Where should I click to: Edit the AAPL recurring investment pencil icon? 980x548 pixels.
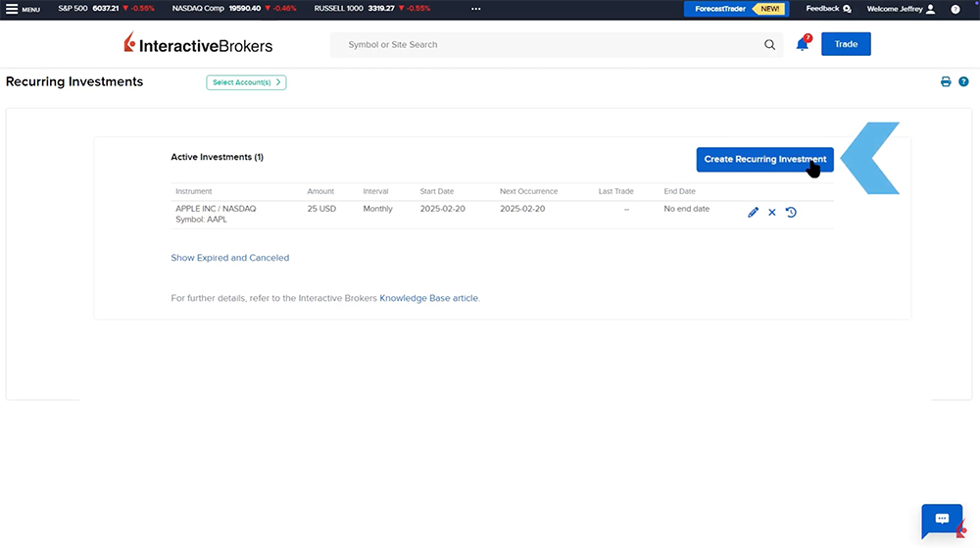(753, 213)
